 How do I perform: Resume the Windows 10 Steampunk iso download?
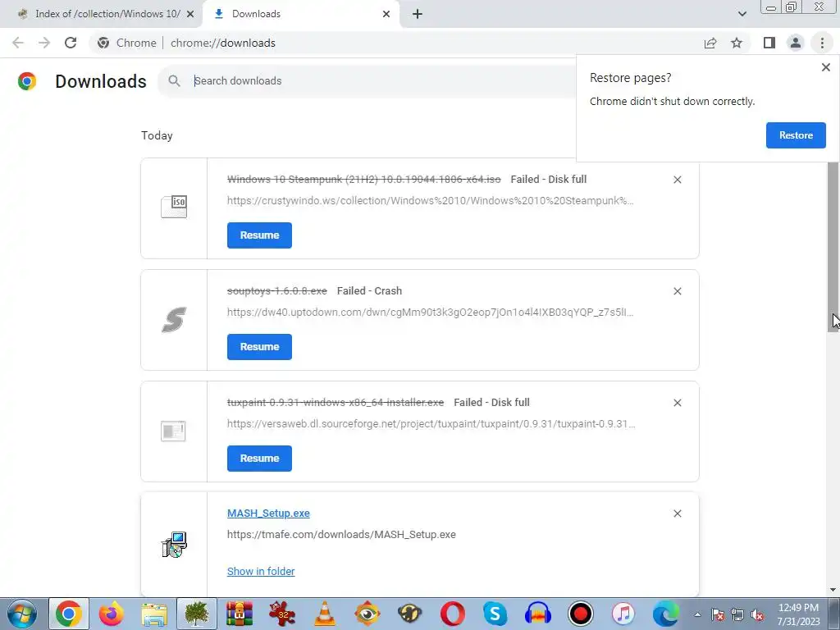[x=259, y=235]
